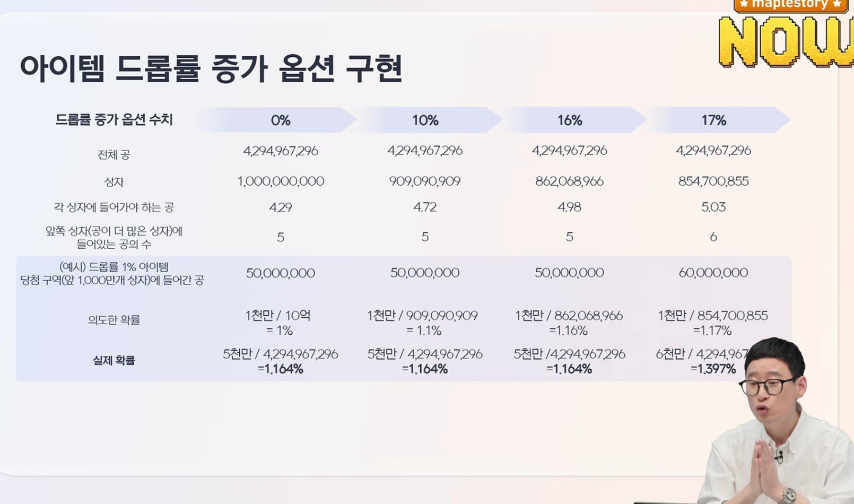Click the 각 상자에 들어가야 하는 공 label
This screenshot has height=504, width=854.
coord(114,207)
